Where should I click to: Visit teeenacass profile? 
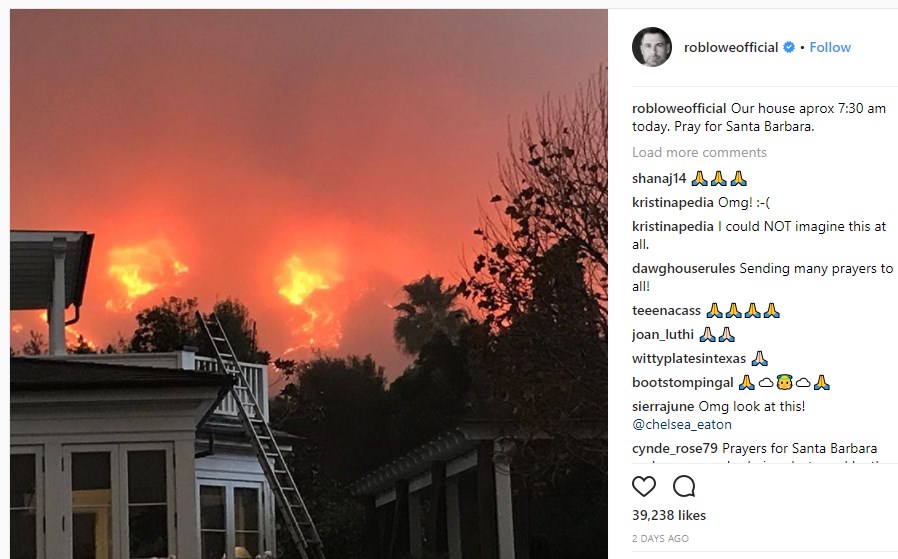(666, 310)
